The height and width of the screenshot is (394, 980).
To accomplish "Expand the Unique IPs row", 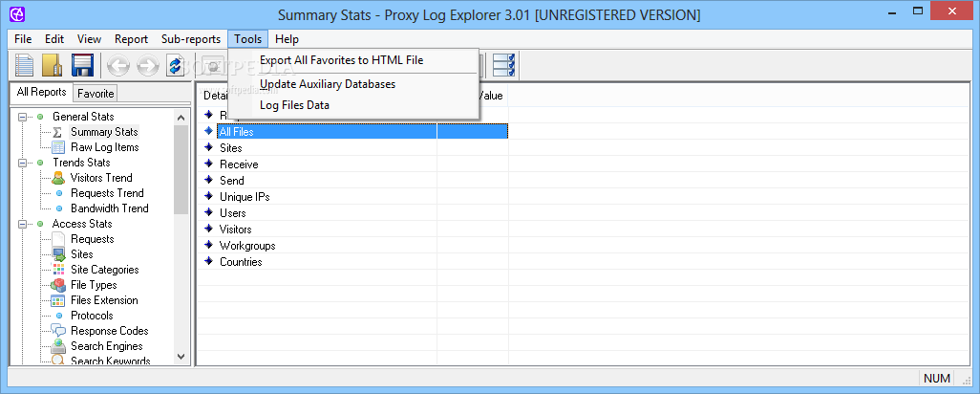I will (x=209, y=196).
